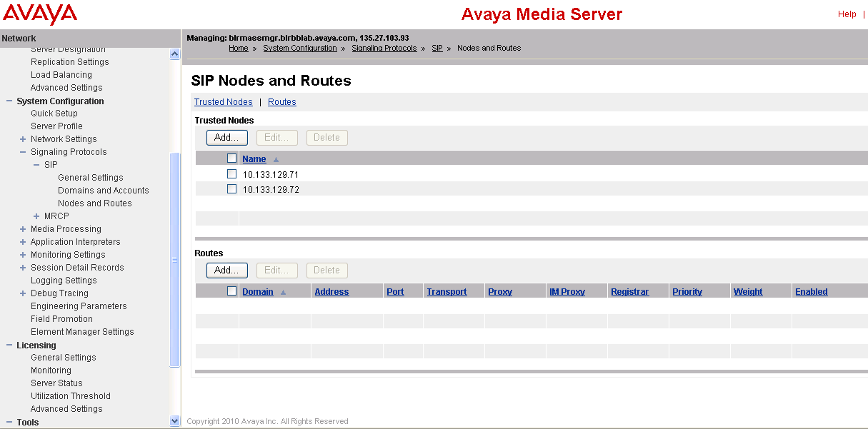
Task: Jump to Routes section link
Action: point(282,102)
